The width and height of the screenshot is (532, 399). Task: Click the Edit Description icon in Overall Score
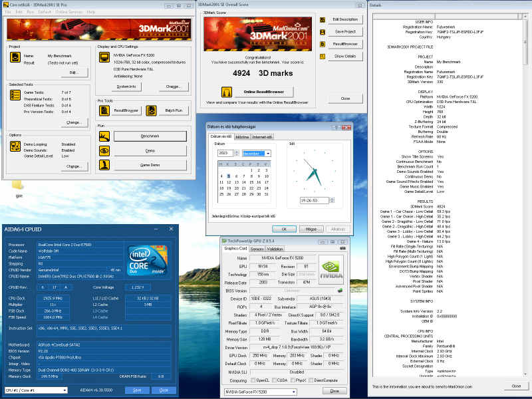point(323,20)
